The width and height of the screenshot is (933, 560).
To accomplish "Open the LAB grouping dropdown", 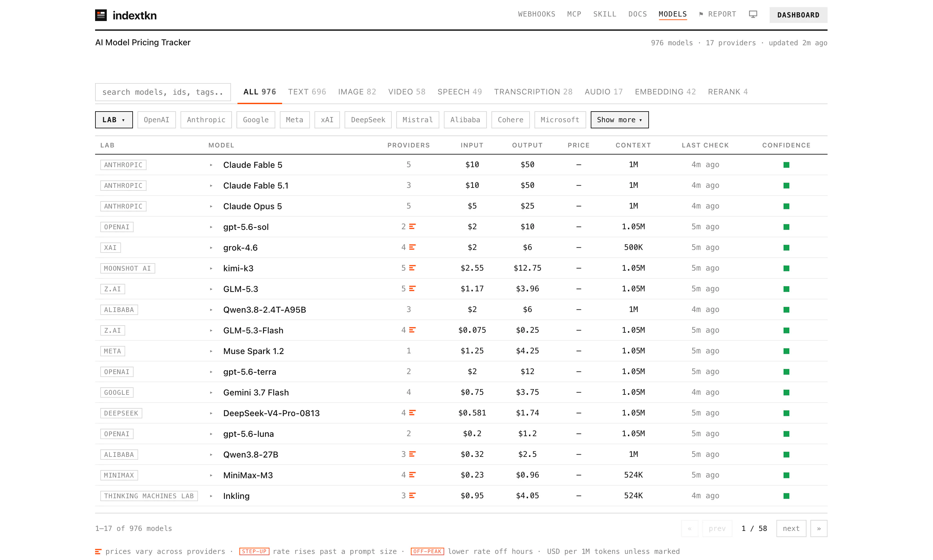I will 114,120.
